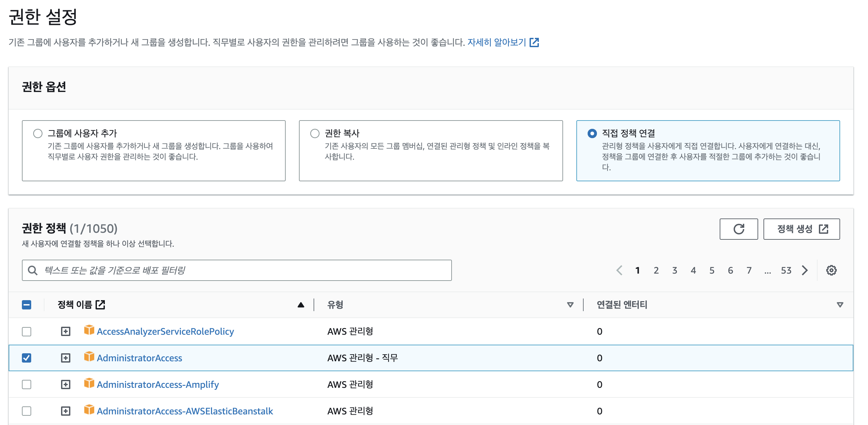Select the 그룹에 사용자 추가 radio option

pos(38,133)
